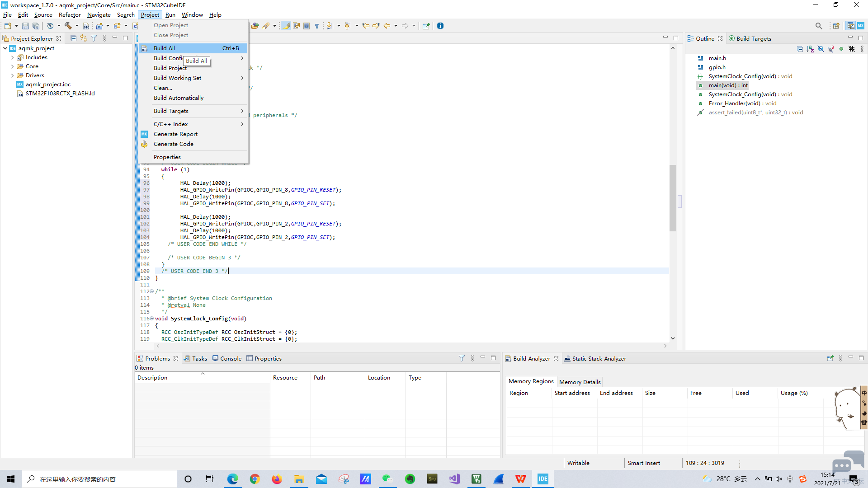Screen dimensions: 868x488
Task: Collapse all in Project Explorer
Action: [x=74, y=38]
